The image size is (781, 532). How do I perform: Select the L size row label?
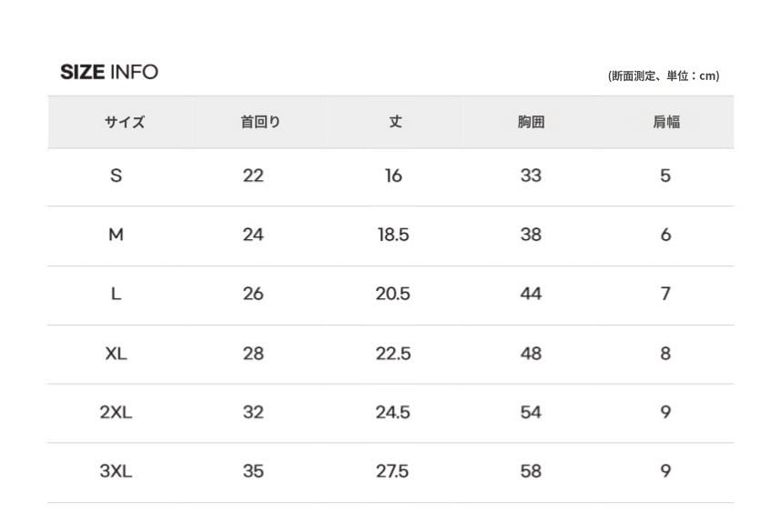116,294
